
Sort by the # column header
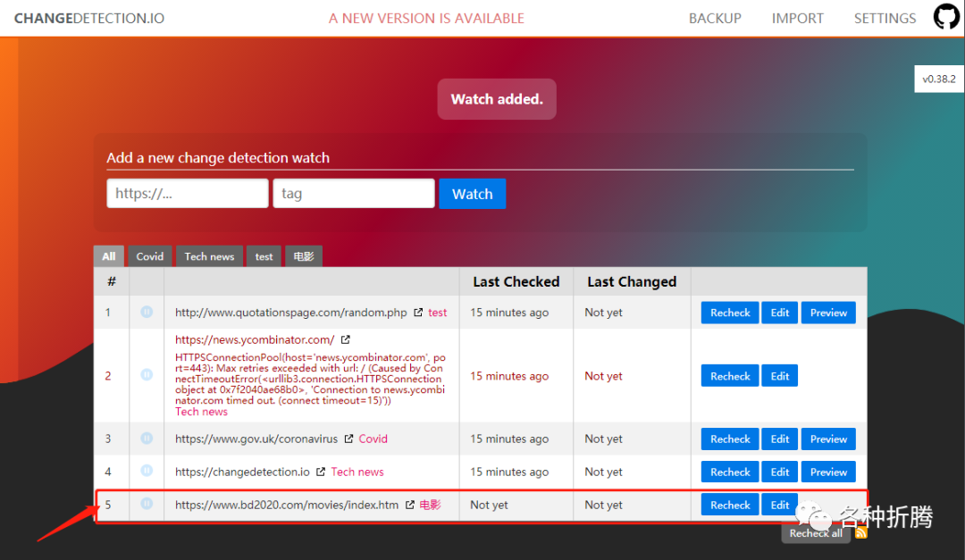[x=112, y=281]
